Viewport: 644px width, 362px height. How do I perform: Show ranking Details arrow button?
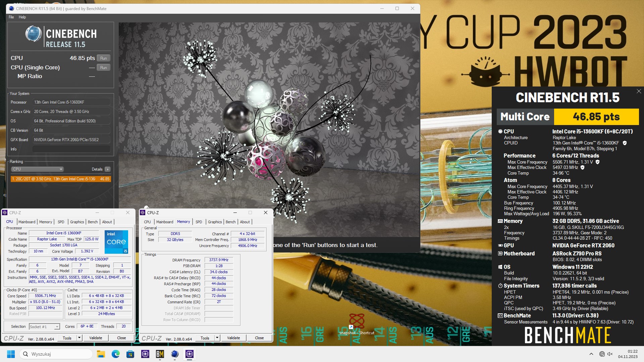(108, 169)
